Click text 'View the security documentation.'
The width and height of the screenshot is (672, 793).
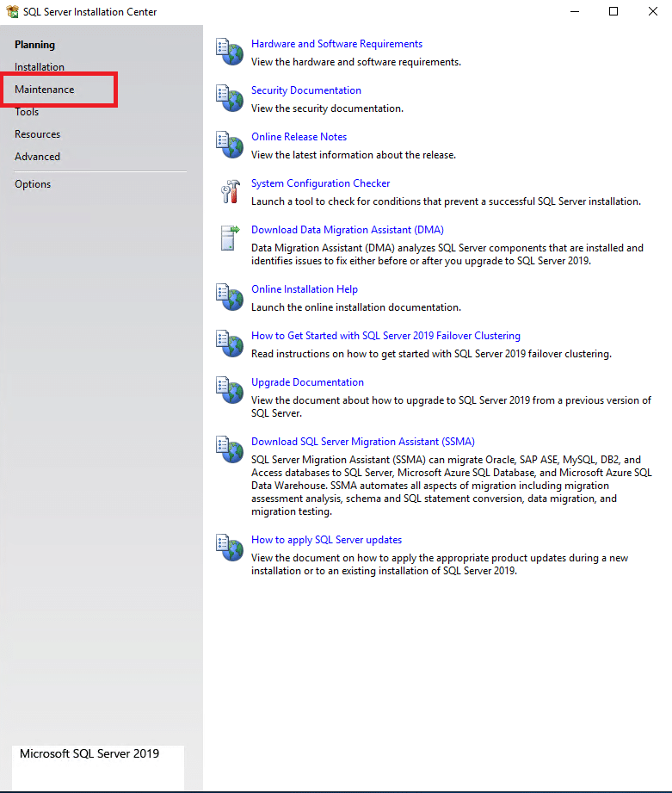[x=328, y=108]
